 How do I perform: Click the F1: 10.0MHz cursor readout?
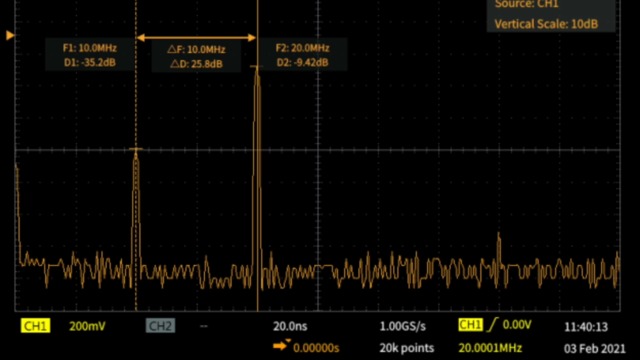point(90,48)
